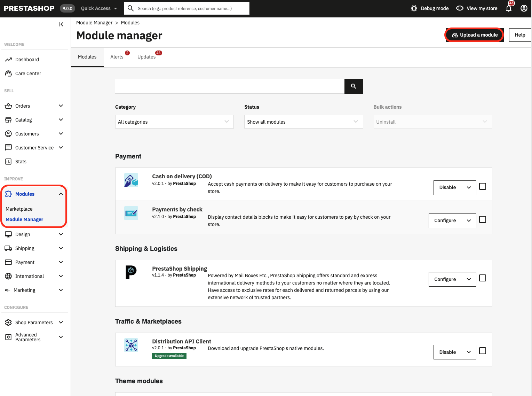This screenshot has height=396, width=532.
Task: Select the Cash on delivery checkbox
Action: [483, 186]
